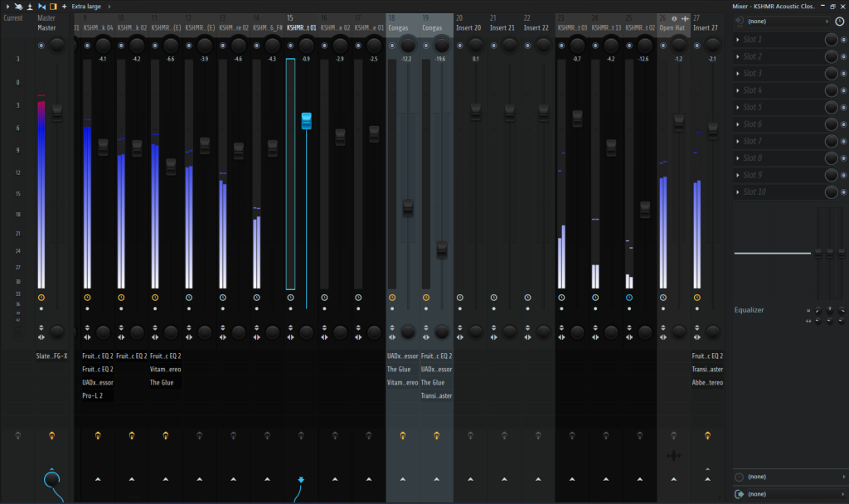Click the Slot 5 mix level knob
The image size is (849, 504).
(832, 108)
